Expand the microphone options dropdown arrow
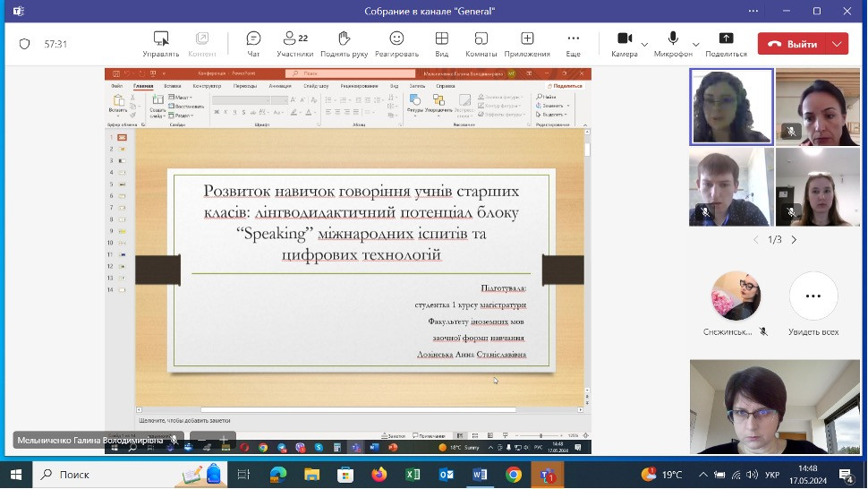 pos(696,44)
